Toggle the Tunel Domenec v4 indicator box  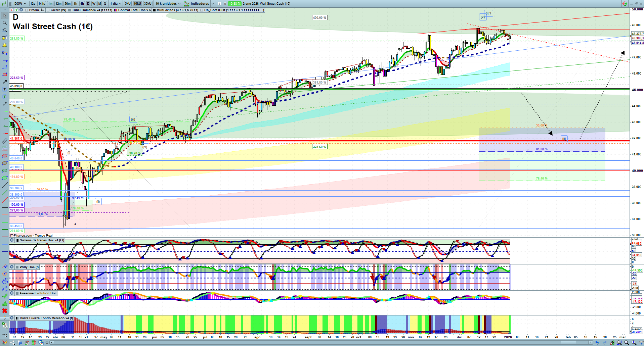70,10
